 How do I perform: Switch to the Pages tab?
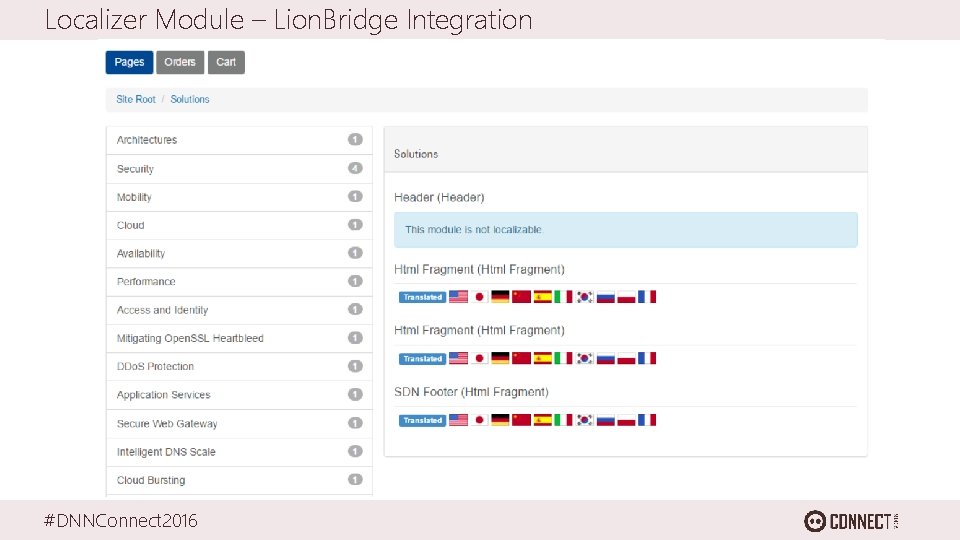129,62
